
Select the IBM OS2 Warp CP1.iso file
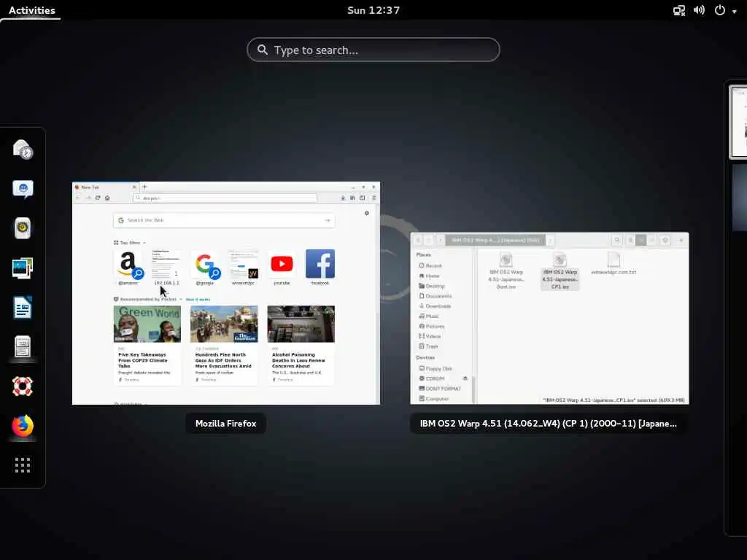tap(560, 271)
